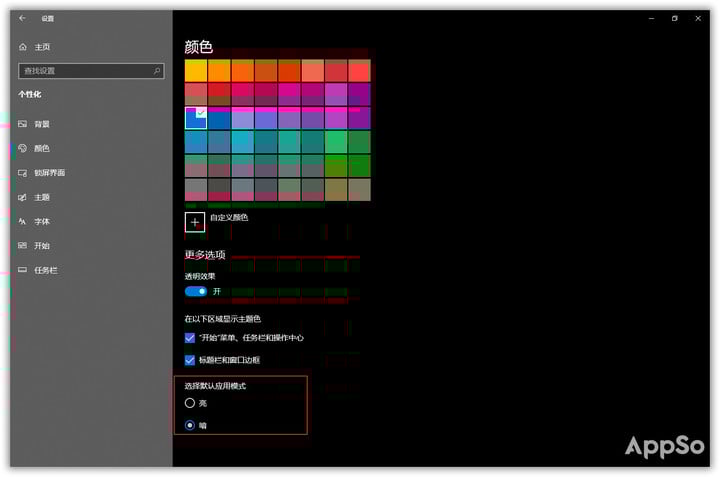
Task: Open the 锁屏界面 lock screen icon
Action: point(22,173)
